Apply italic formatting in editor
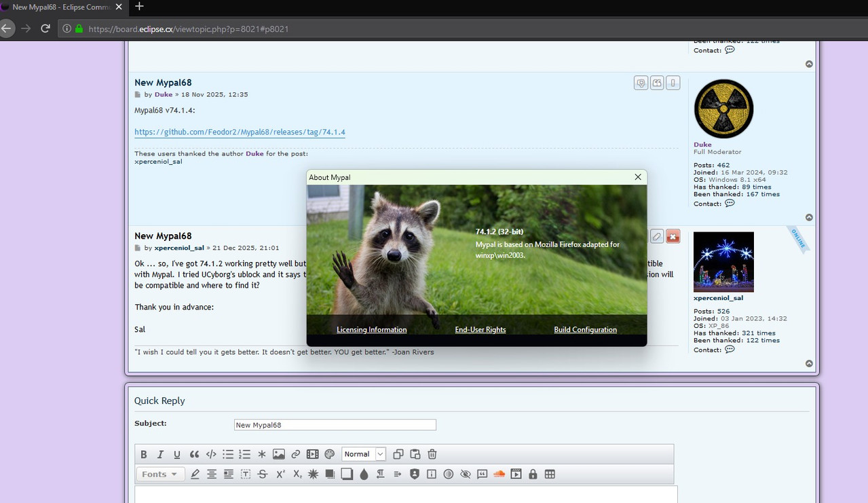This screenshot has width=868, height=503. [x=161, y=454]
